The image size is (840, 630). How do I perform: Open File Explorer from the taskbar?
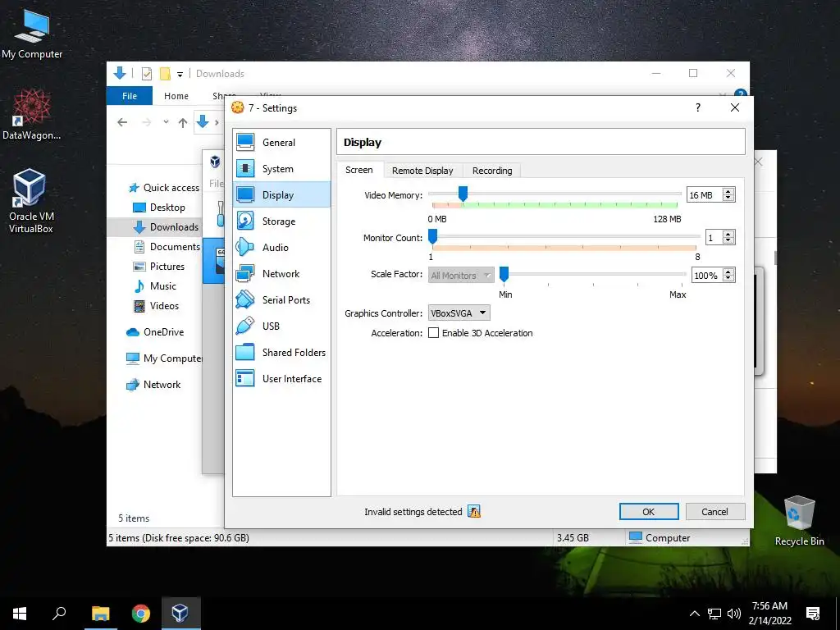point(100,614)
